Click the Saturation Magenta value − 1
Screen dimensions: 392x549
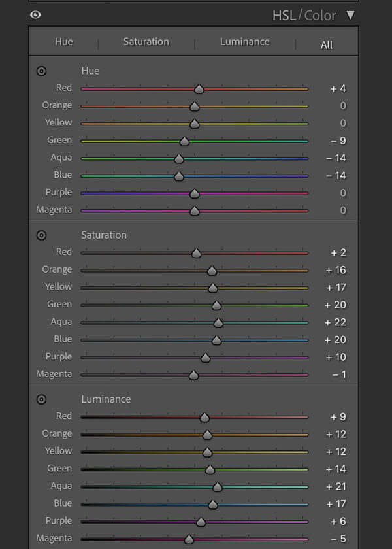pos(339,374)
